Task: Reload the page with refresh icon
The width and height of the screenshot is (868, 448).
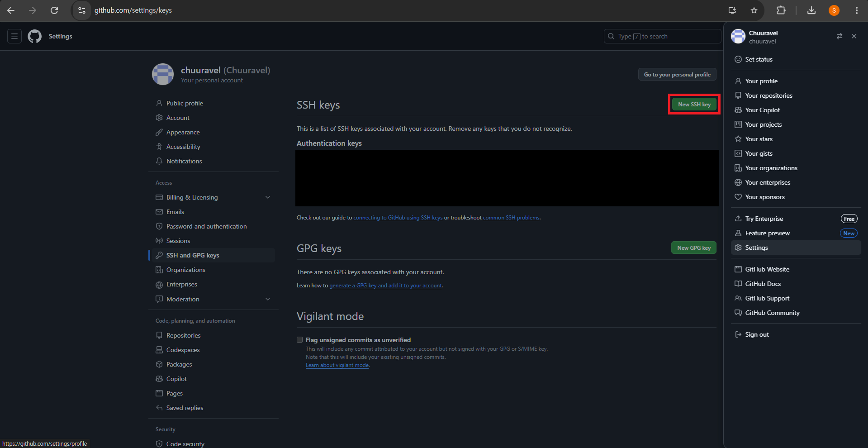Action: tap(54, 10)
